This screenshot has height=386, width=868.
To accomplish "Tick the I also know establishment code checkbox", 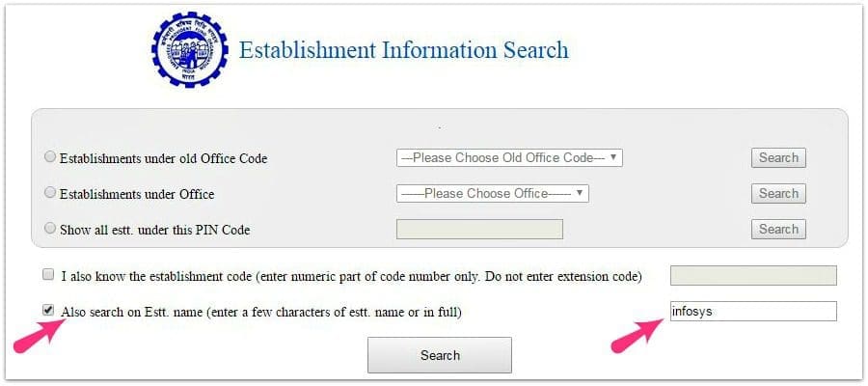I will (49, 274).
